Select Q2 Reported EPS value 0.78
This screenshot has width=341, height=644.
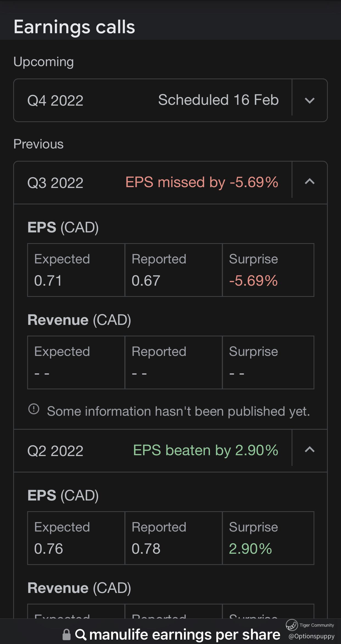coord(146,549)
